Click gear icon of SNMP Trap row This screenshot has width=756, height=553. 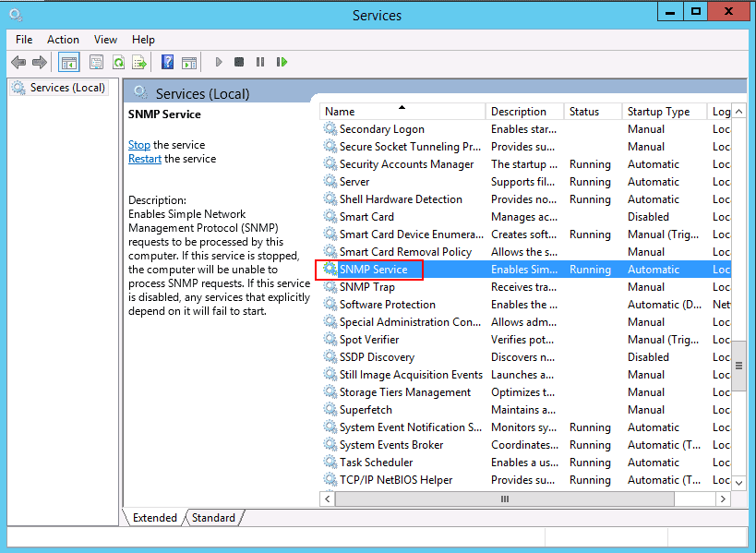(330, 287)
